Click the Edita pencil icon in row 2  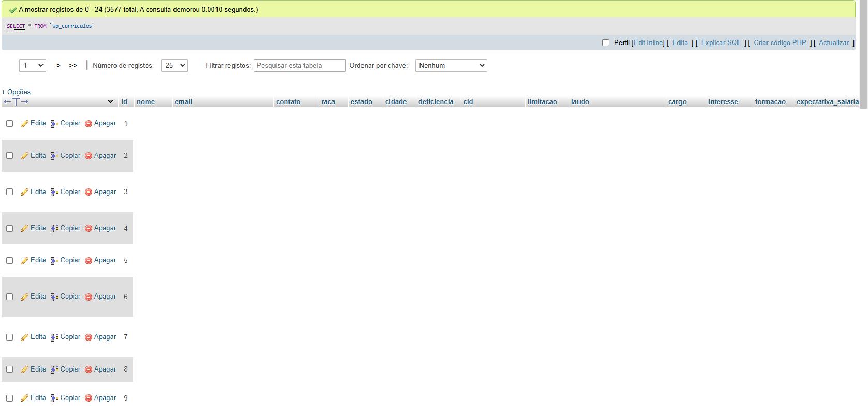click(24, 156)
